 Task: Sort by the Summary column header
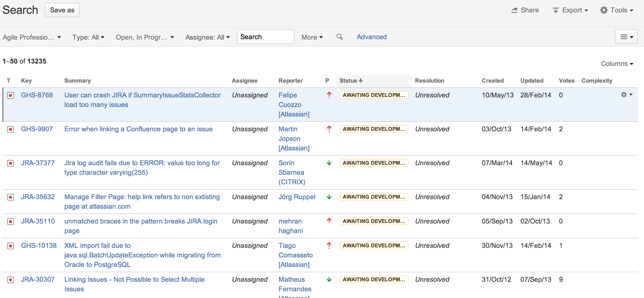pyautogui.click(x=78, y=80)
